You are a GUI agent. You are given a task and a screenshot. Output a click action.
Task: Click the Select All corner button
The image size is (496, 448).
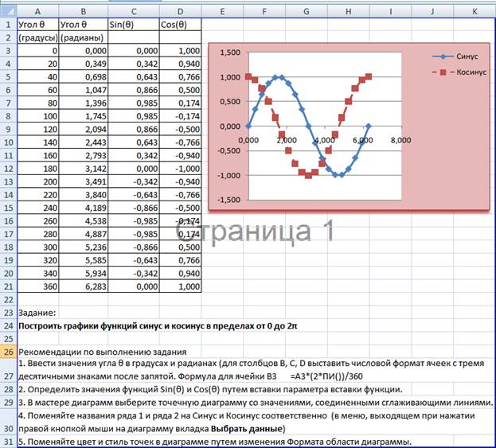[x=8, y=11]
